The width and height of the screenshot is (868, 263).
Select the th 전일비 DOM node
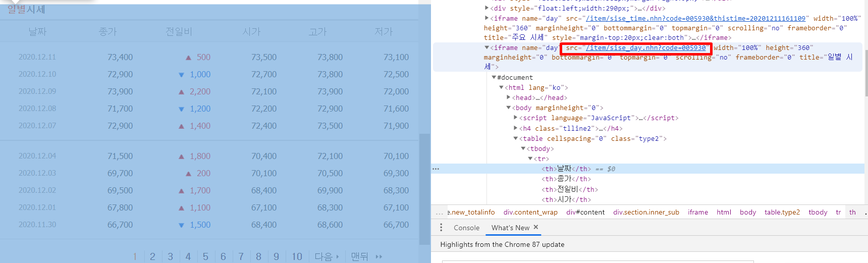(x=570, y=189)
